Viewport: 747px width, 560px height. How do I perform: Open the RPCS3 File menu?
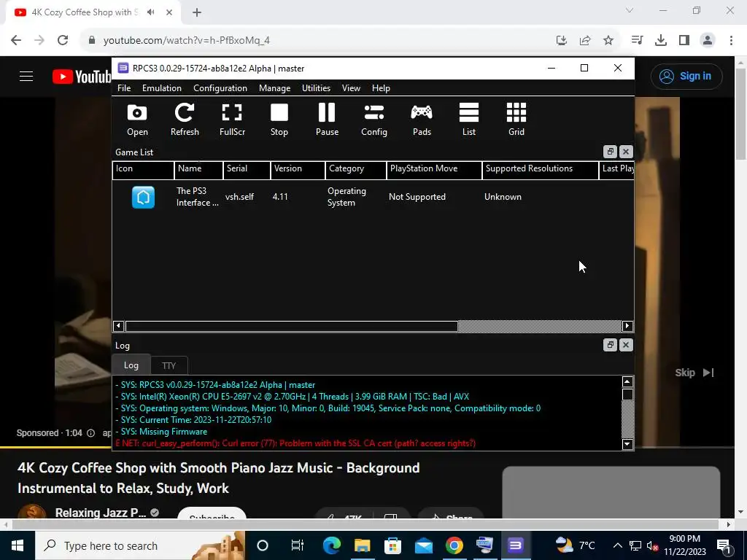coord(124,88)
